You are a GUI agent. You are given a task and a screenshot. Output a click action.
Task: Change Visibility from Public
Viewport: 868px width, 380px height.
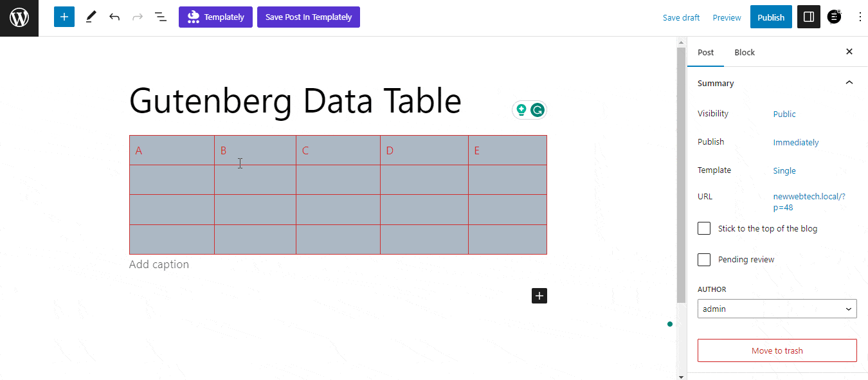[x=784, y=114]
